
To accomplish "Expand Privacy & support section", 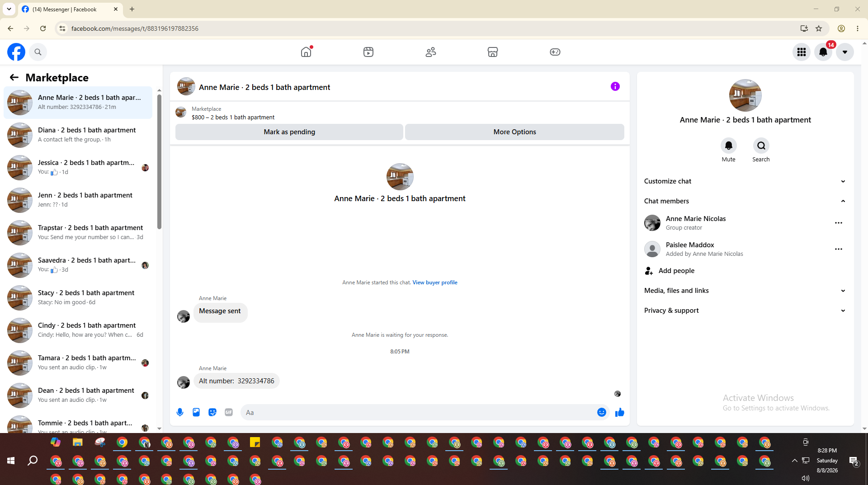I will [x=745, y=311].
